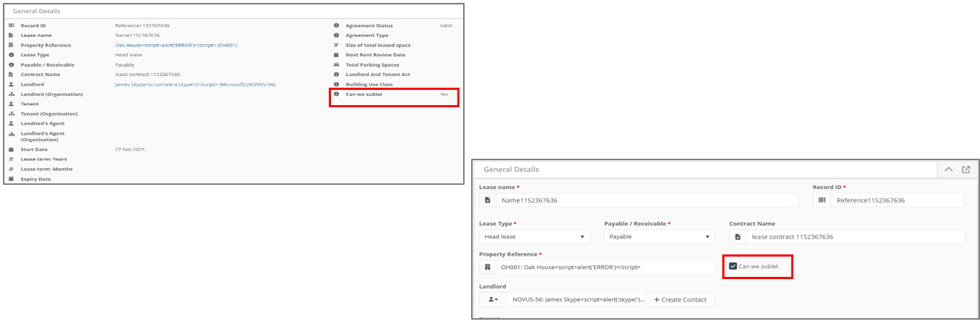Click the info icon beside Building Use Class
Screen dimensions: 980x324
coord(336,84)
